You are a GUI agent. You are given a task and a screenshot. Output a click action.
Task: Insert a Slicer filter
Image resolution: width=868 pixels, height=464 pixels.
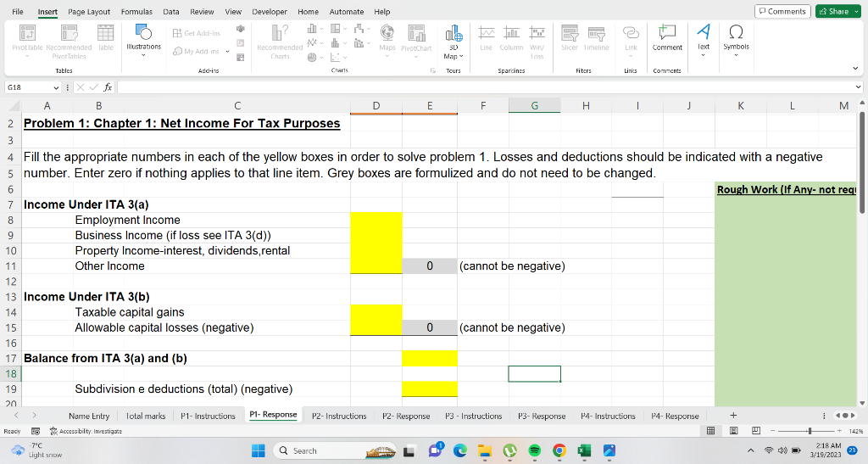(570, 39)
